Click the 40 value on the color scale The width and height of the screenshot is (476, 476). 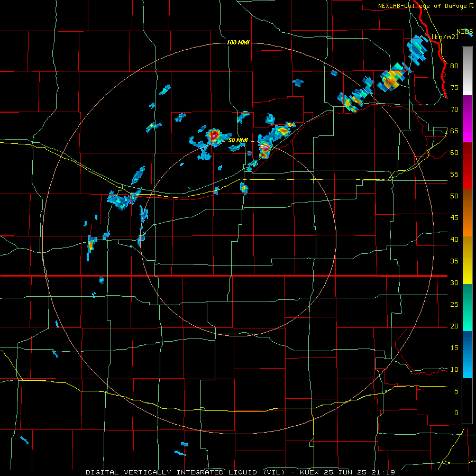(x=454, y=239)
